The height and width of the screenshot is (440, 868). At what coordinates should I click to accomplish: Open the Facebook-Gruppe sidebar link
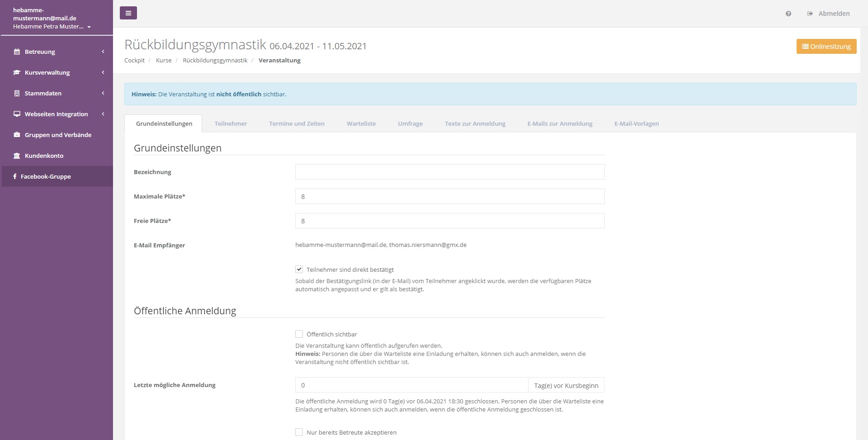click(46, 176)
